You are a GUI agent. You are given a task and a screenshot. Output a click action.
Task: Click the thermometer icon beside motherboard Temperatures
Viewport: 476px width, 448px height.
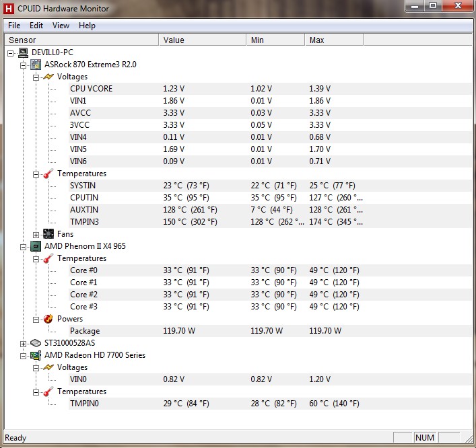click(48, 174)
